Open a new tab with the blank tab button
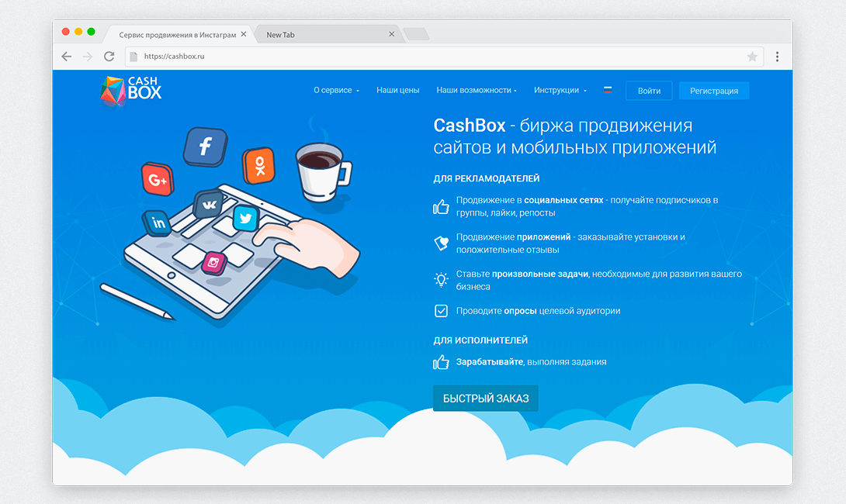This screenshot has width=846, height=504. [x=416, y=34]
